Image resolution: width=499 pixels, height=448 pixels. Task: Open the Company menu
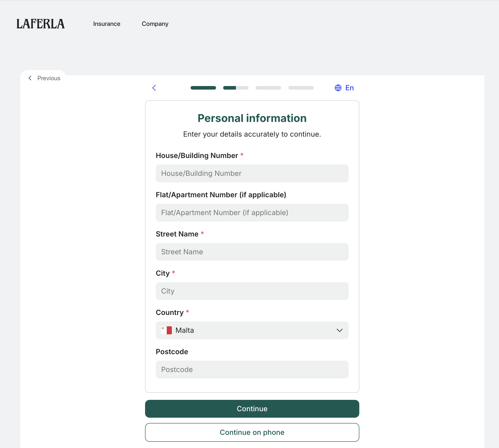click(x=155, y=24)
